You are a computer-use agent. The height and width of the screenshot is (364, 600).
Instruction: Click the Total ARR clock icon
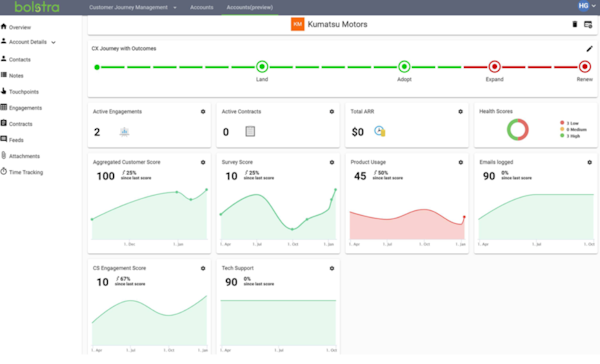379,131
